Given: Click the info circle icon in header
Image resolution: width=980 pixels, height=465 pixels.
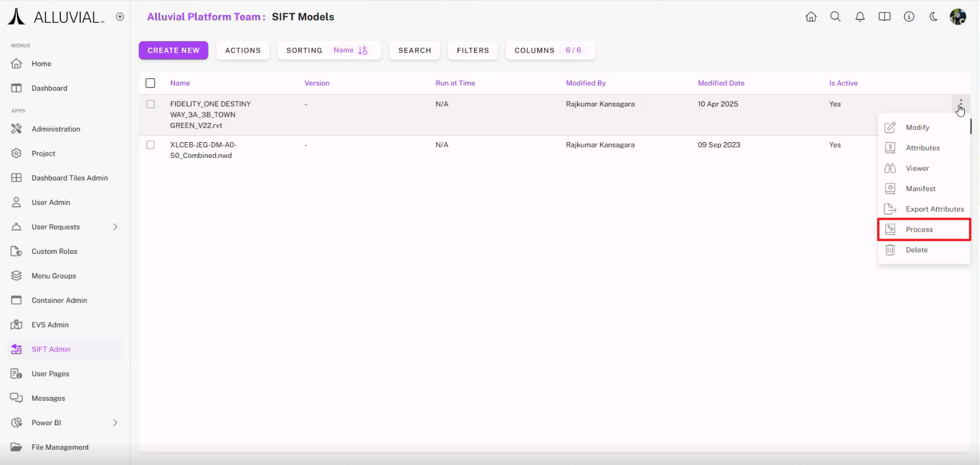Looking at the screenshot, I should [x=909, y=17].
